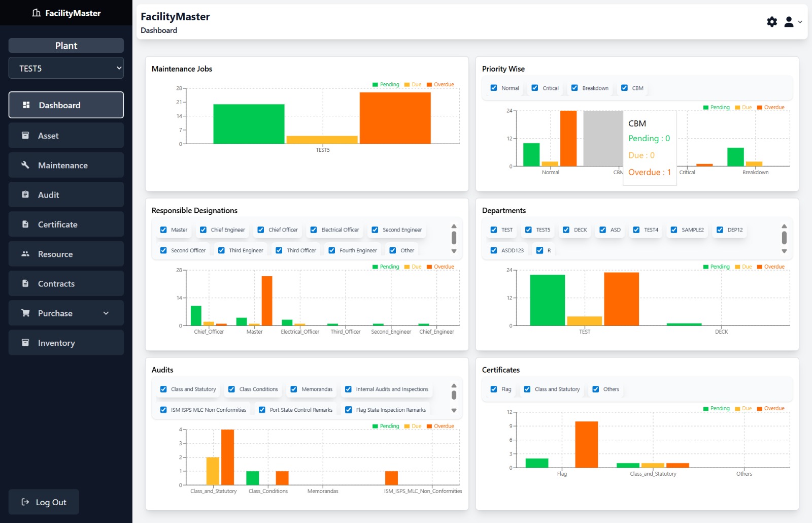This screenshot has width=812, height=523.
Task: Toggle the Chief Engineer designation checkbox
Action: (x=203, y=230)
